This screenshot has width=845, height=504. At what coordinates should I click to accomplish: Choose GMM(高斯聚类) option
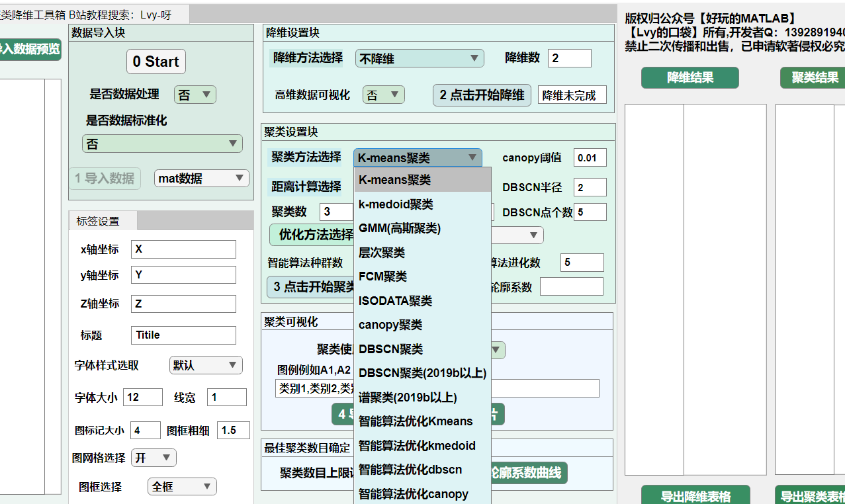coord(400,228)
